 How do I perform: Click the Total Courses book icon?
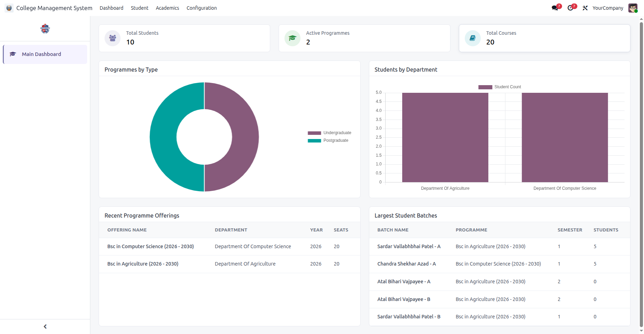pos(473,38)
